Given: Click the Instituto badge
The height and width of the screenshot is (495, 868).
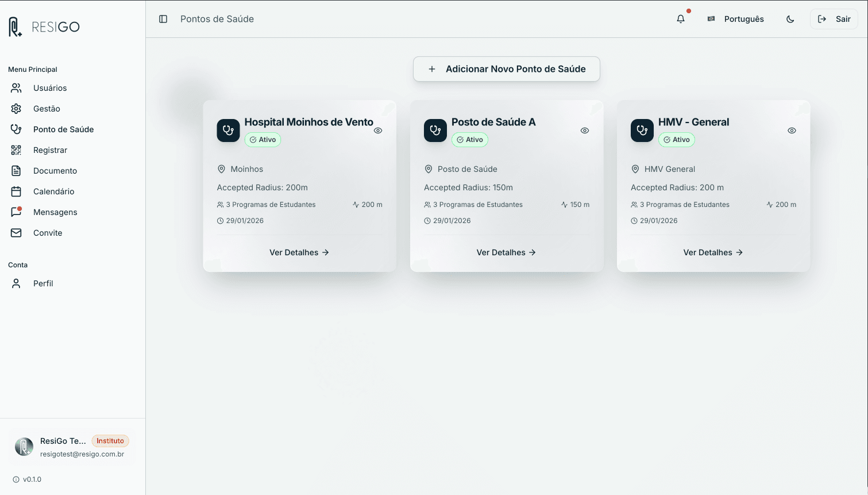Looking at the screenshot, I should (x=110, y=441).
